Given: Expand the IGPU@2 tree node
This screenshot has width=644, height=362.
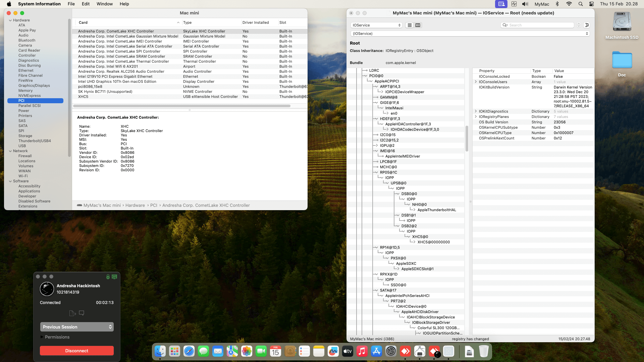Looking at the screenshot, I should pos(376,145).
